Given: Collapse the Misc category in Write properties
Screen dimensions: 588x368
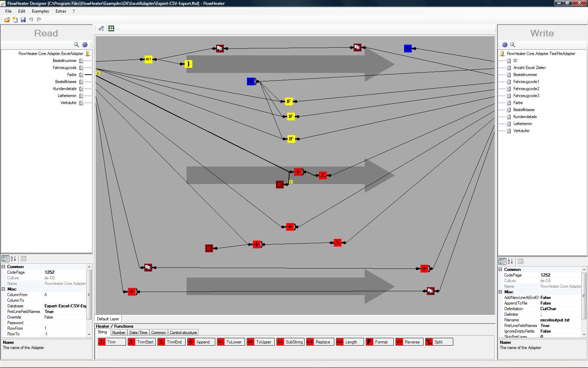Looking at the screenshot, I should point(500,292).
